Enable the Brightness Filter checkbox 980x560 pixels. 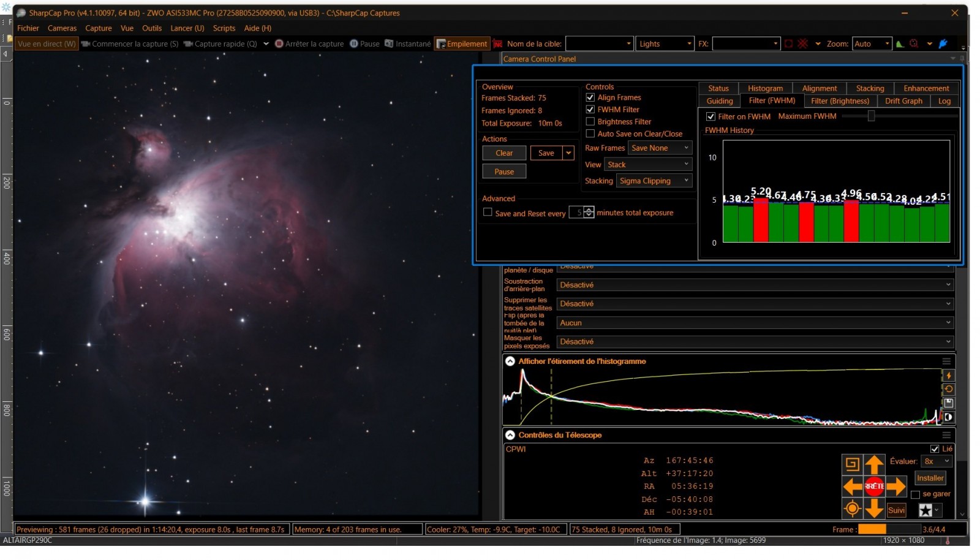click(590, 122)
